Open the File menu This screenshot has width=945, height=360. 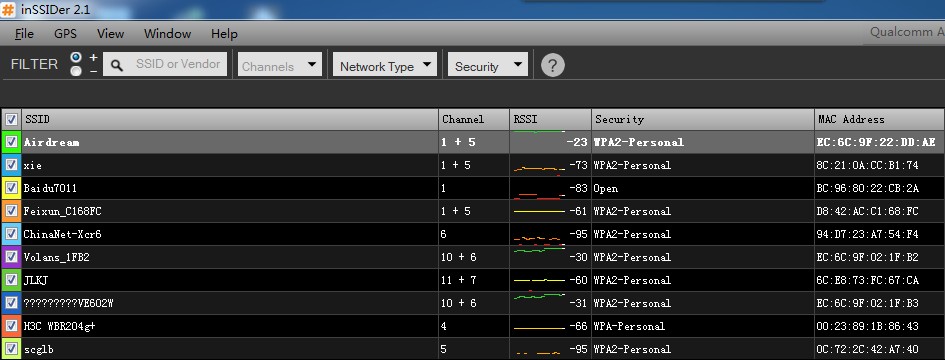point(24,34)
